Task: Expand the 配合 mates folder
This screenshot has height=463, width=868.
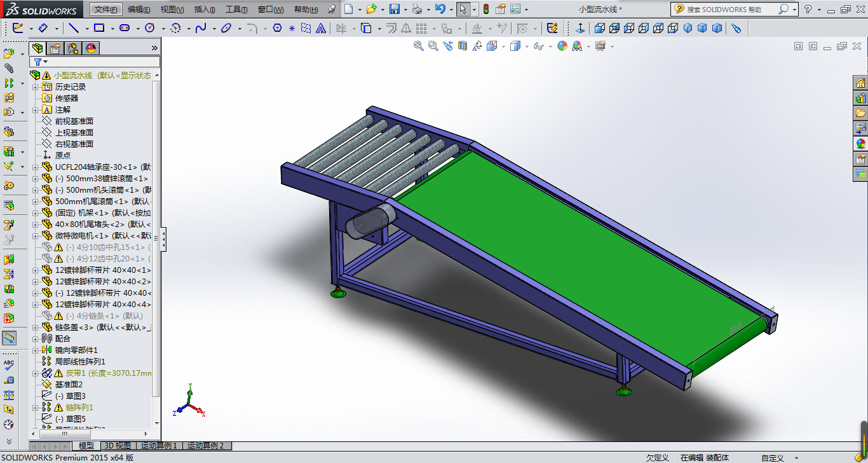Action: click(36, 339)
